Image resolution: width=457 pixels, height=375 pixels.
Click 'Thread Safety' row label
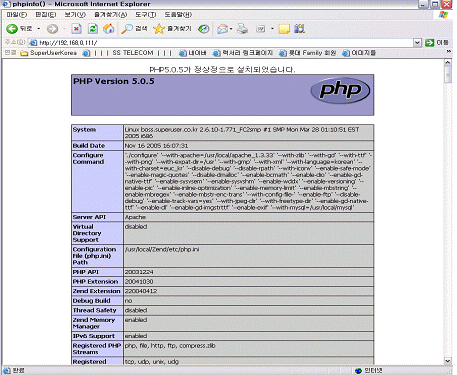tap(94, 310)
